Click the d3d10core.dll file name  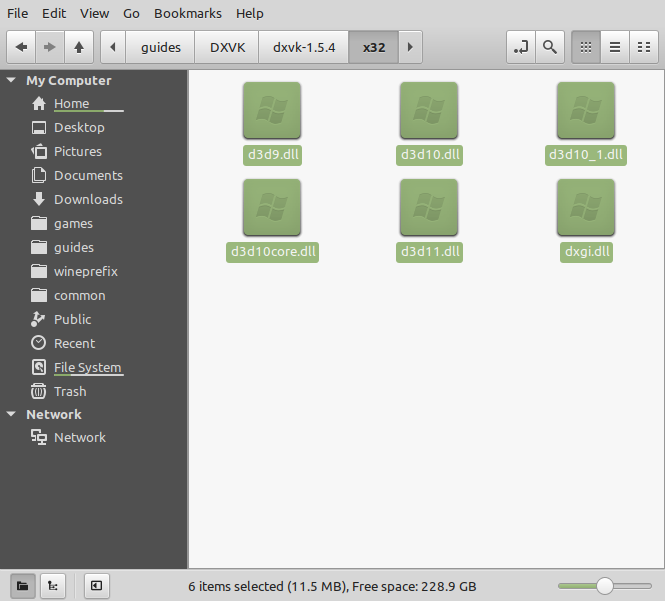pos(273,252)
